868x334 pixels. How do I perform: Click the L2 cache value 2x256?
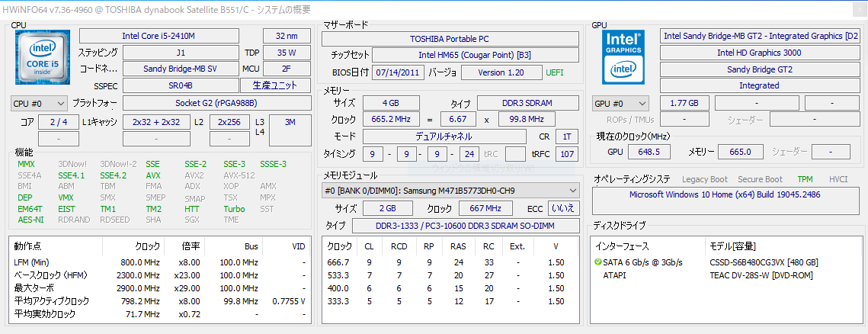point(229,123)
